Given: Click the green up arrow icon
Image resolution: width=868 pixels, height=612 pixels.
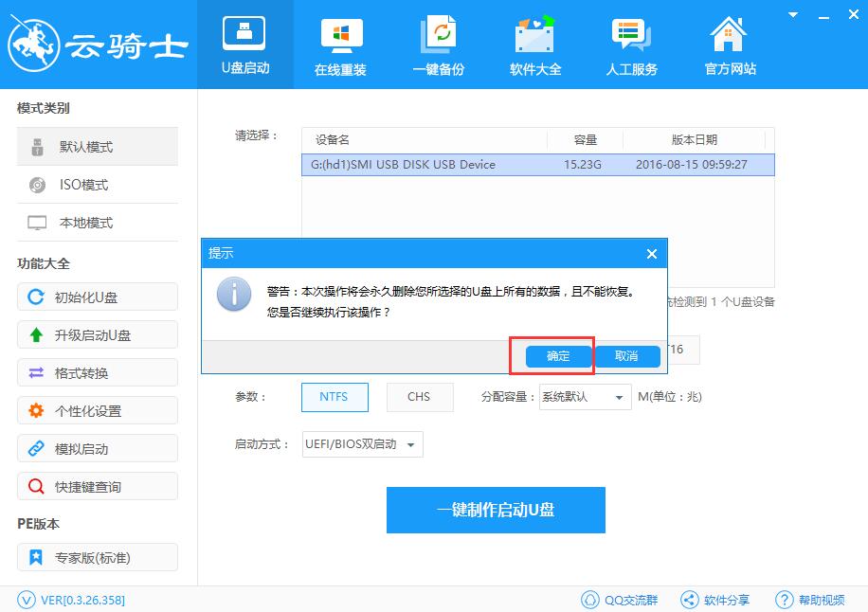Looking at the screenshot, I should [x=36, y=334].
